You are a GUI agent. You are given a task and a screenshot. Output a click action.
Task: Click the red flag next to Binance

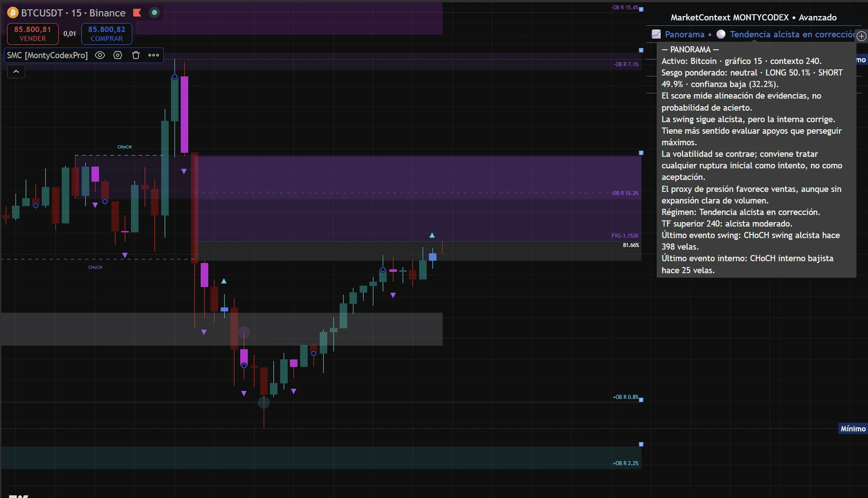137,13
